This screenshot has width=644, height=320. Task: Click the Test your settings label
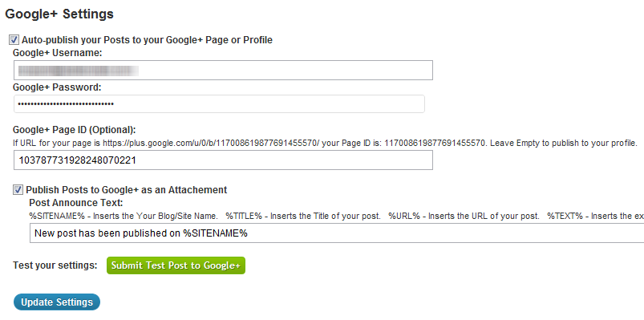(55, 265)
